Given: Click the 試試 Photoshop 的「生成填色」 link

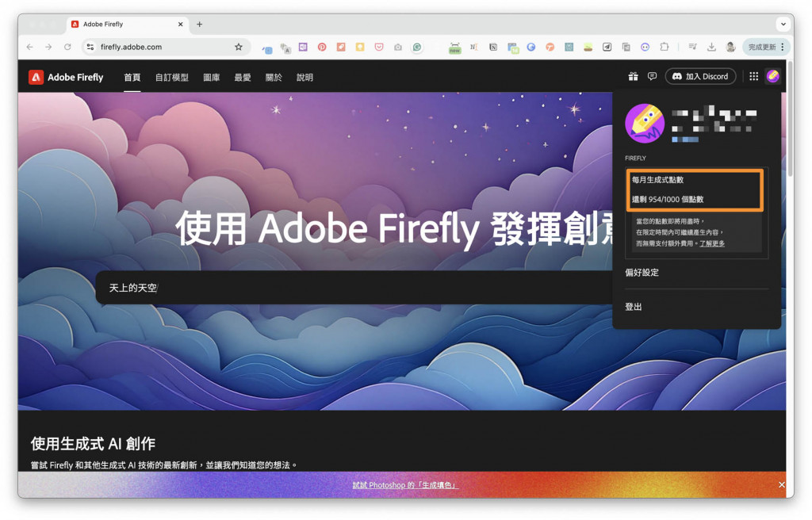Looking at the screenshot, I should click(x=405, y=485).
